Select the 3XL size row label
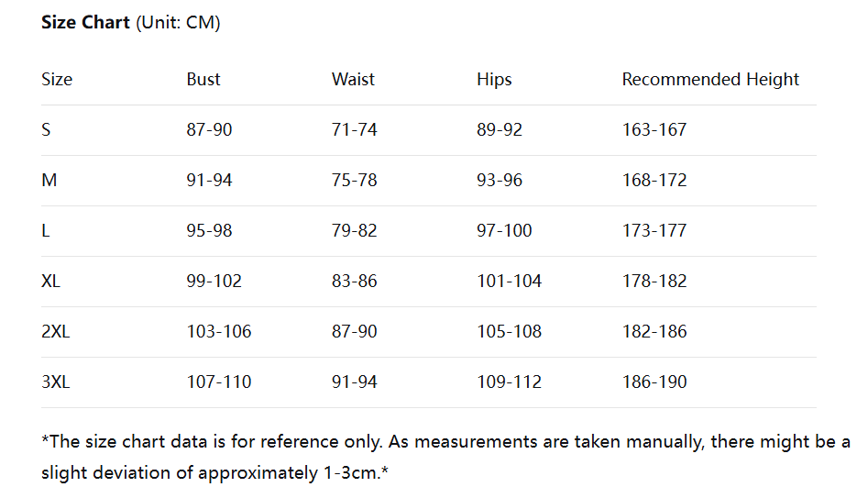This screenshot has height=487, width=868. coord(56,382)
